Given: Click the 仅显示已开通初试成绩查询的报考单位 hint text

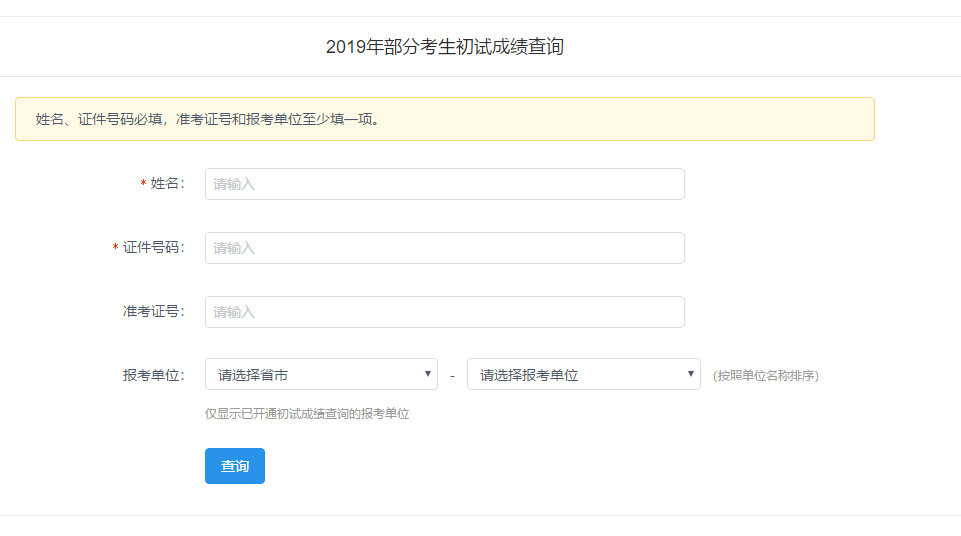Looking at the screenshot, I should click(x=307, y=414).
